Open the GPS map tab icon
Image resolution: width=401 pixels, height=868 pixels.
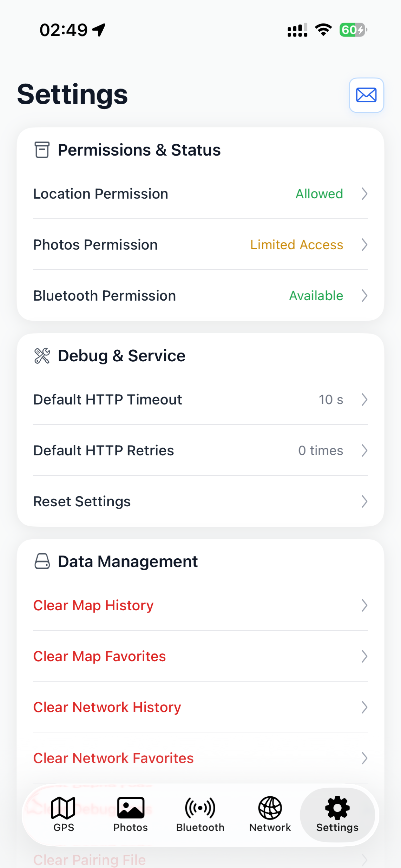(x=63, y=808)
